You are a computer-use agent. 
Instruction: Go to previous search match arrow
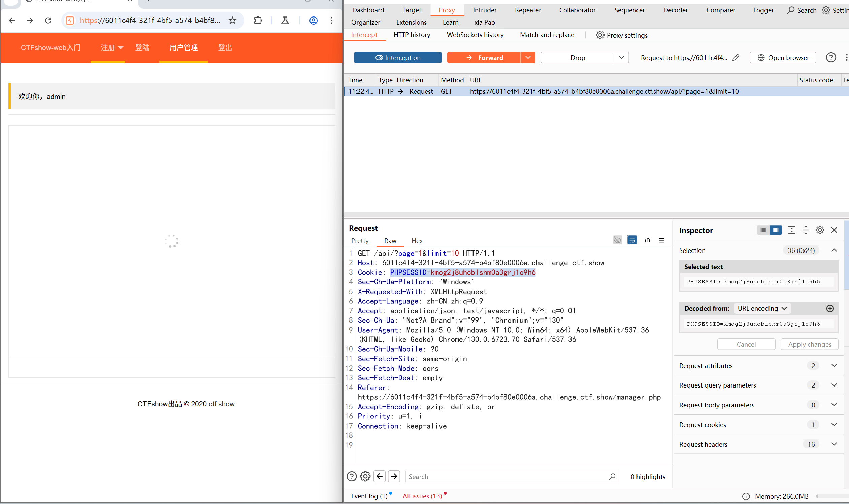[x=380, y=476]
